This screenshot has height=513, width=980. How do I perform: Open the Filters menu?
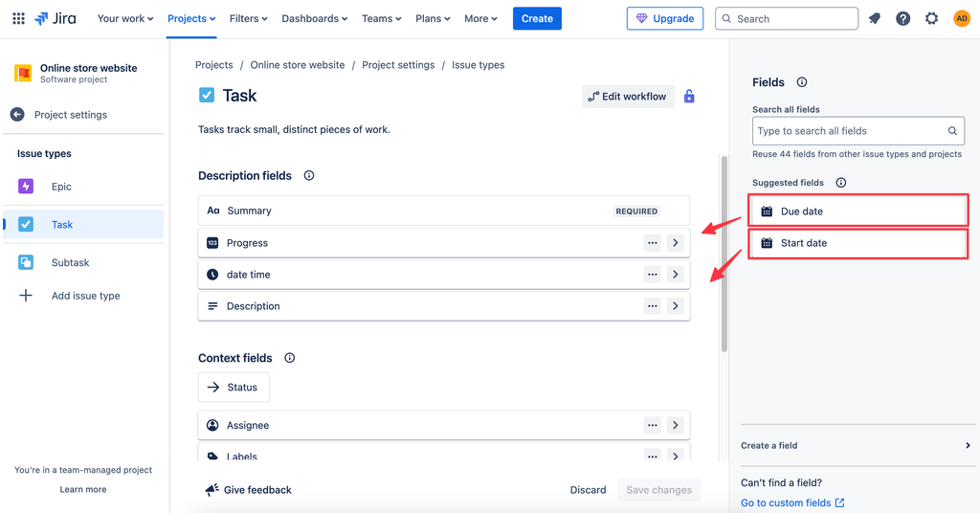249,18
